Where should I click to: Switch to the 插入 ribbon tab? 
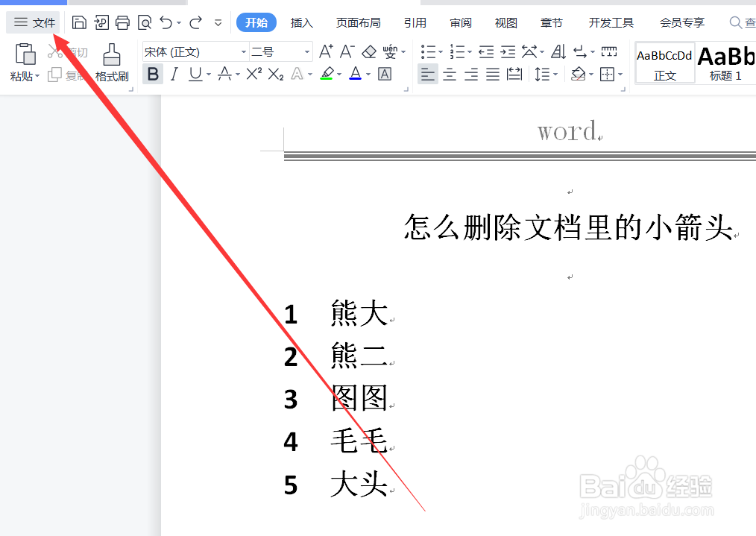(x=301, y=22)
